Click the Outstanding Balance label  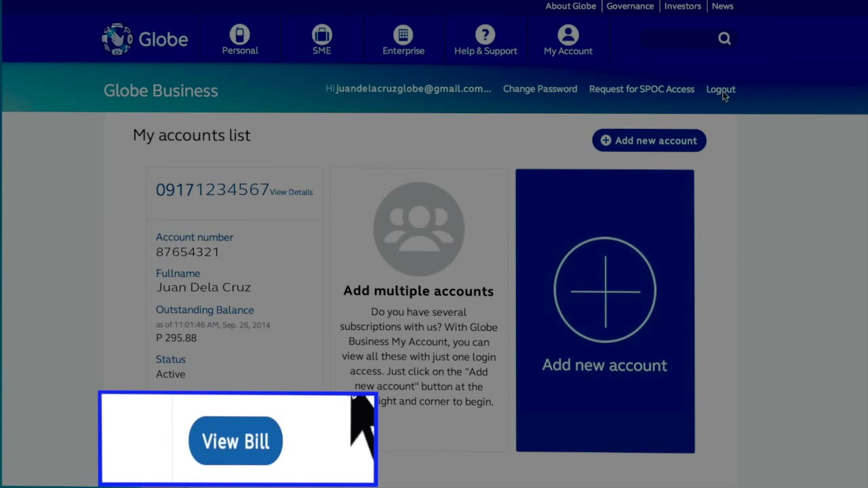[x=205, y=310]
